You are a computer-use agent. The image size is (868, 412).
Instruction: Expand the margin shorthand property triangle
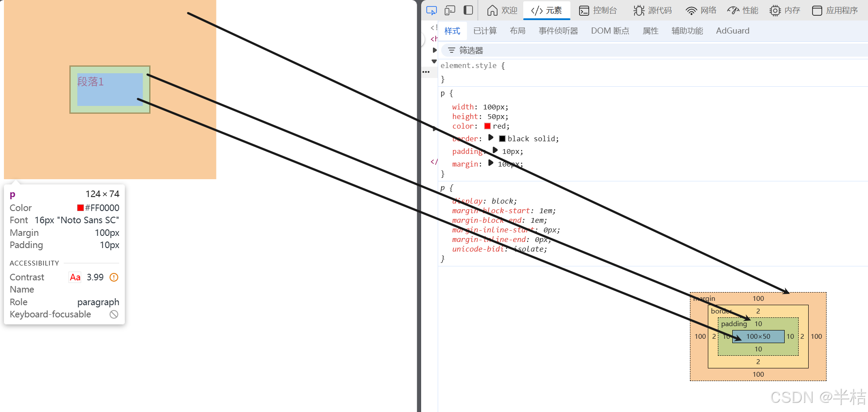[491, 163]
